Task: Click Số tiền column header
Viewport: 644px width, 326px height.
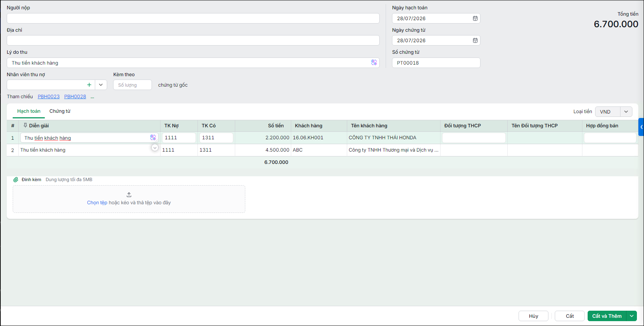Action: pyautogui.click(x=263, y=126)
